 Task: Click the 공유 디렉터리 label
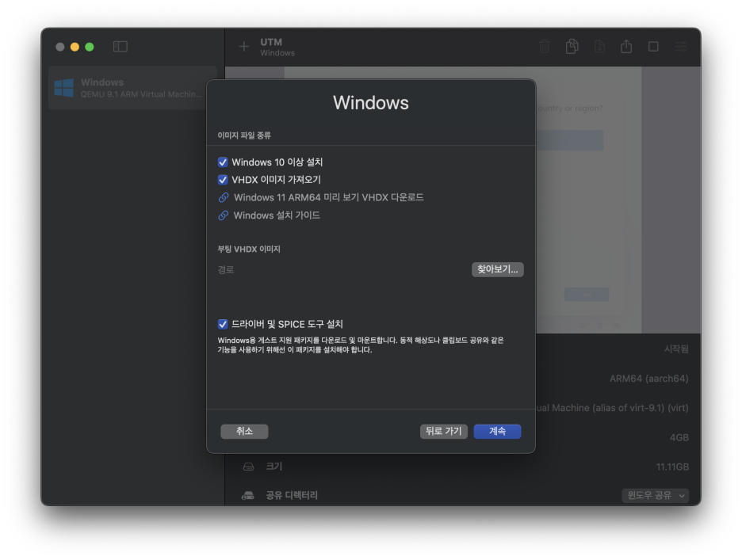click(292, 495)
